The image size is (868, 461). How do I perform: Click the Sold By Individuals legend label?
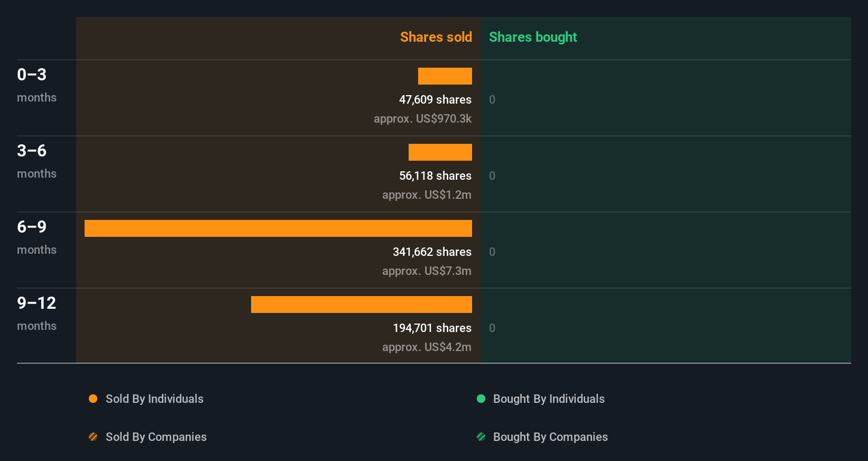pyautogui.click(x=154, y=399)
